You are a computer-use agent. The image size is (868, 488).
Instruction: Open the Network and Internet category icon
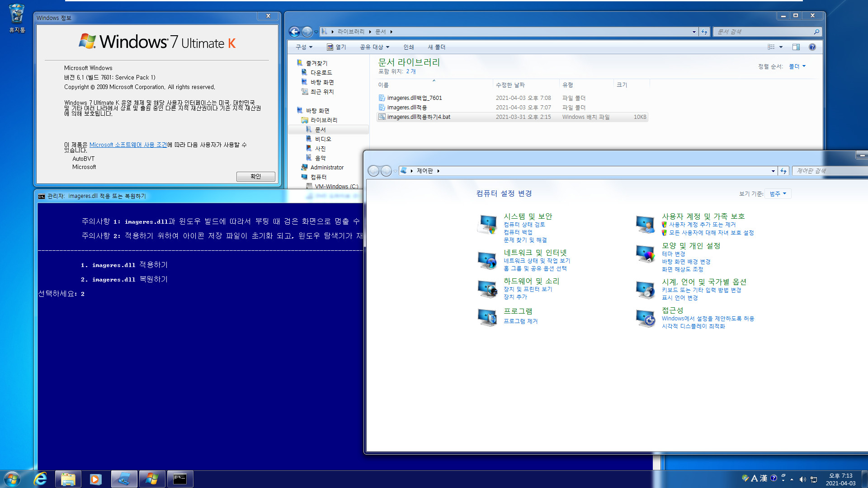point(487,260)
